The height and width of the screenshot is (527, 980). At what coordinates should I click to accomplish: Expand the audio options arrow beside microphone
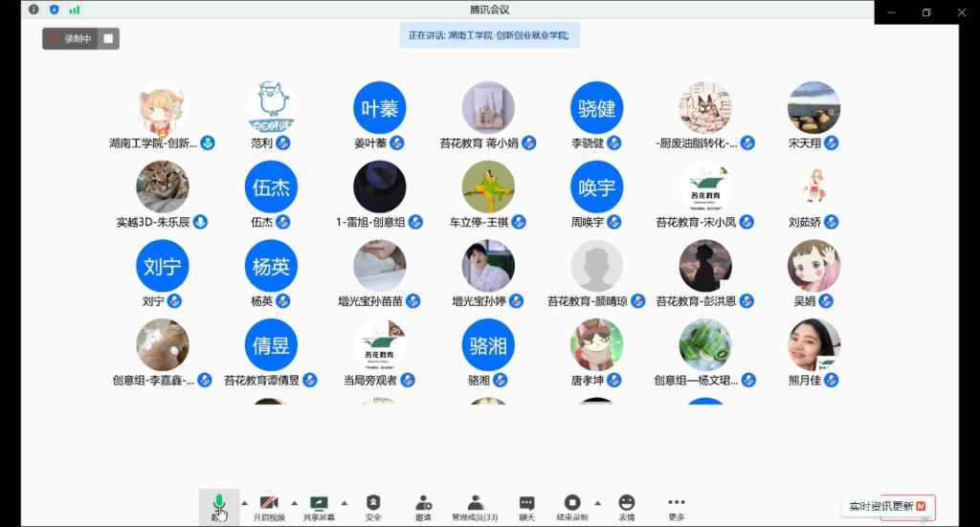(x=244, y=502)
